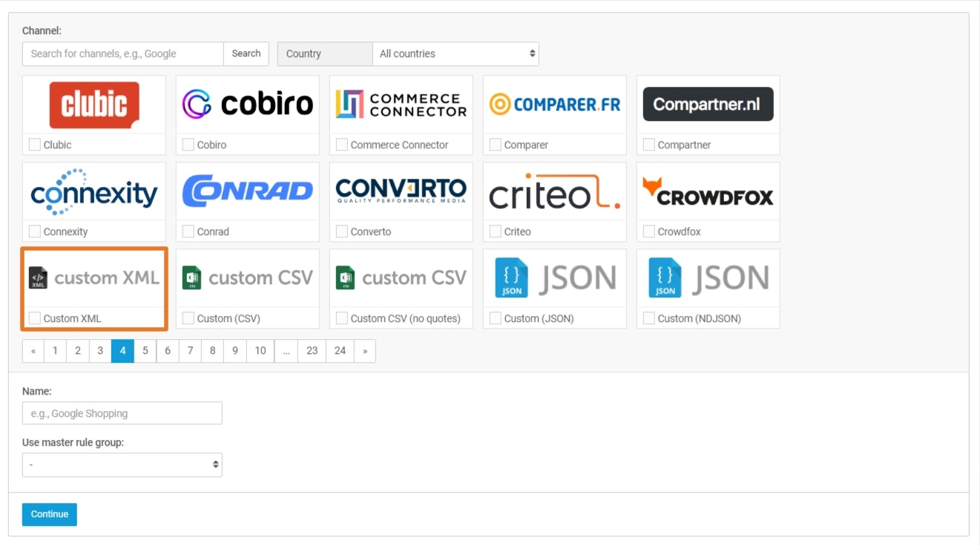Select the Clubic channel logo

pos(94,105)
